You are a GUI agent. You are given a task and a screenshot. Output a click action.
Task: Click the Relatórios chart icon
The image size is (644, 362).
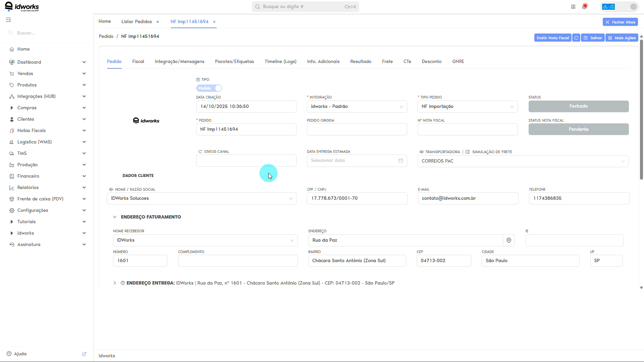tap(12, 188)
